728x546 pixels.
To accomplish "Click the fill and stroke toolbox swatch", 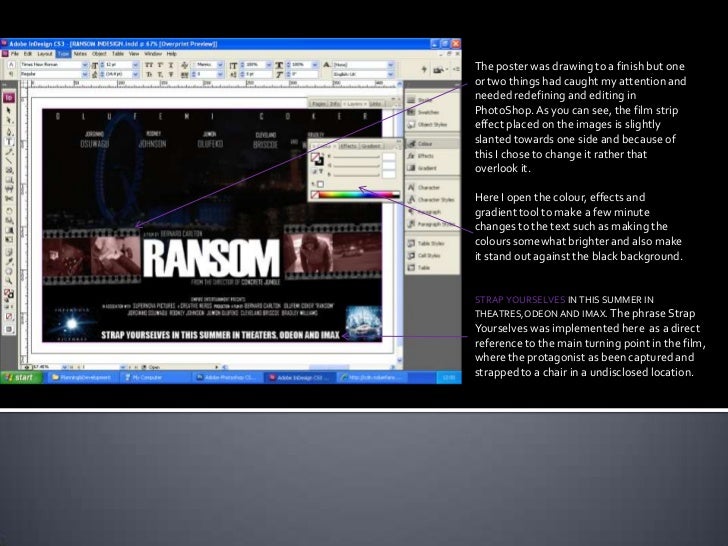I will pos(9,293).
